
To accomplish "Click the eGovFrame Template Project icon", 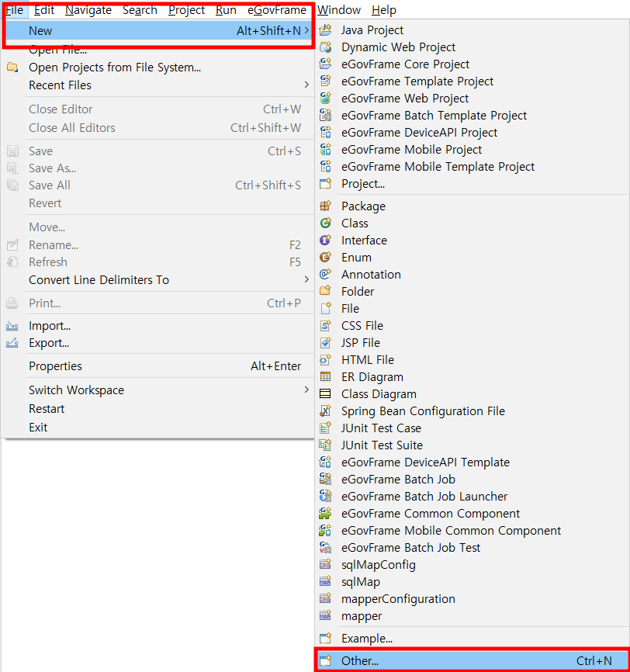I will point(326,81).
